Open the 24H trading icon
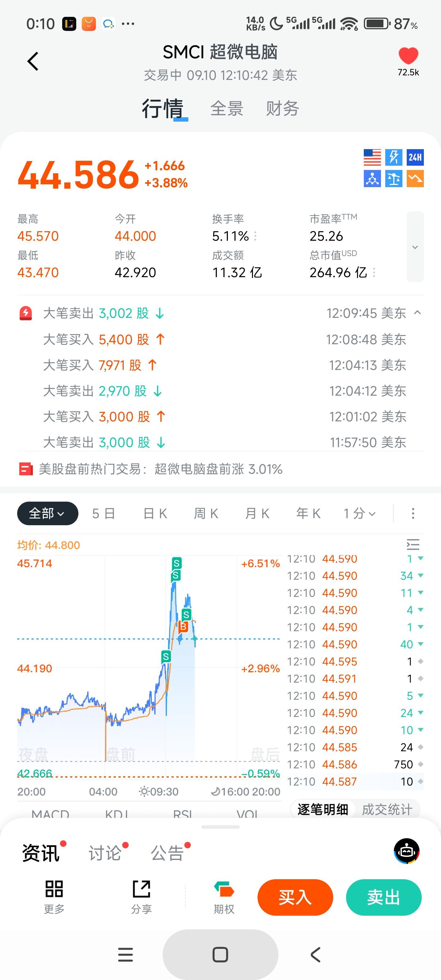Viewport: 441px width, 980px height. [415, 157]
